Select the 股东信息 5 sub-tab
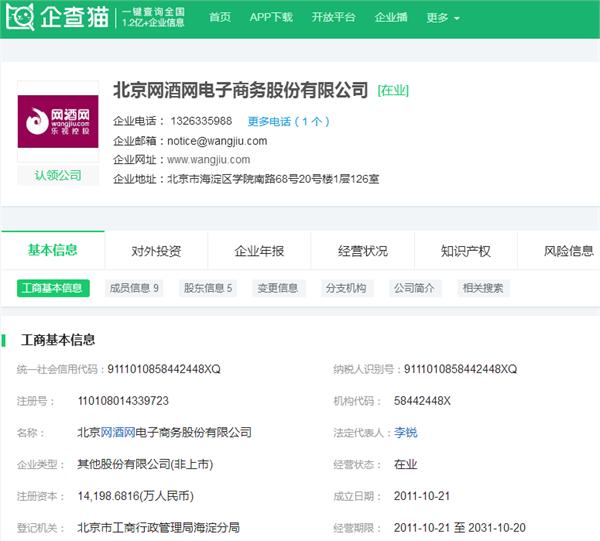Screen dimensions: 600x541 (x=208, y=288)
